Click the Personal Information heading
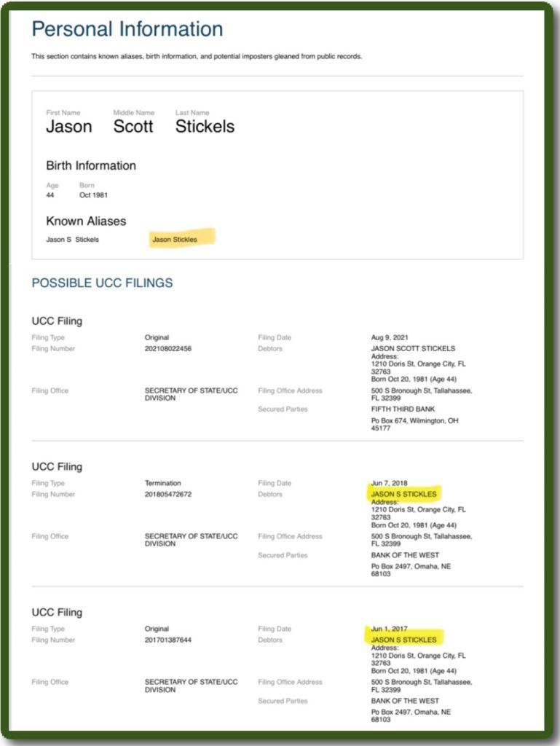 pos(127,30)
